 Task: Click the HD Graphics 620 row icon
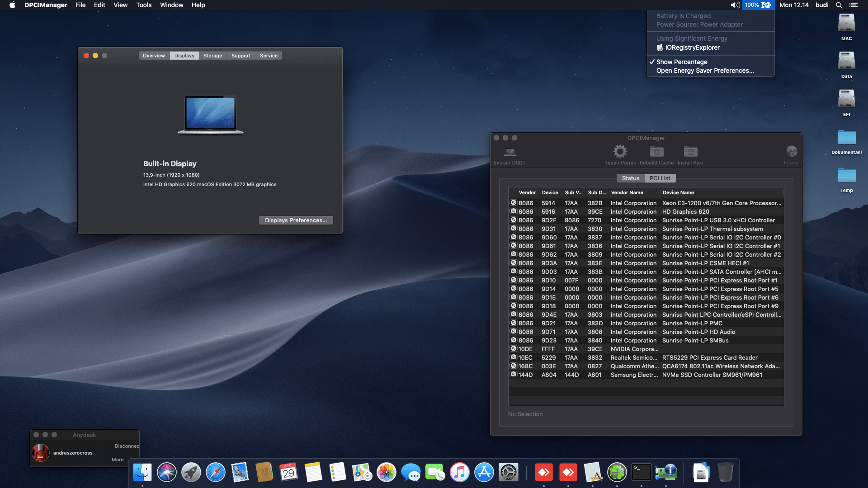click(514, 211)
